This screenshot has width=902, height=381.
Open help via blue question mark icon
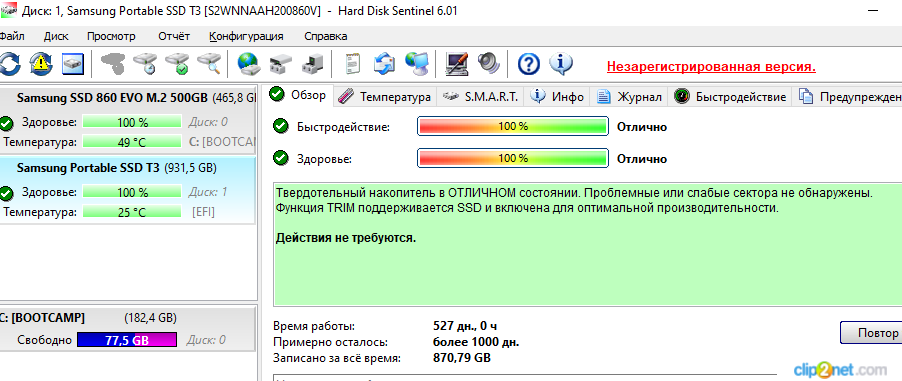click(x=528, y=64)
